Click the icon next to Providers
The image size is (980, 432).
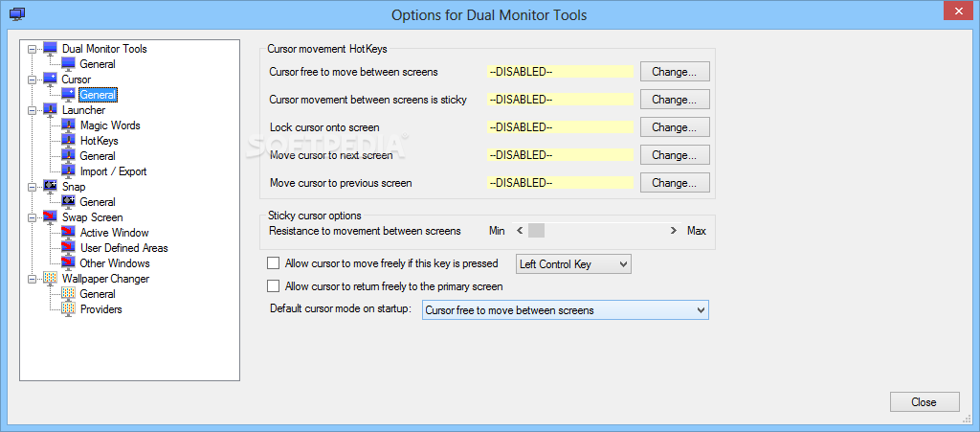pyautogui.click(x=68, y=308)
